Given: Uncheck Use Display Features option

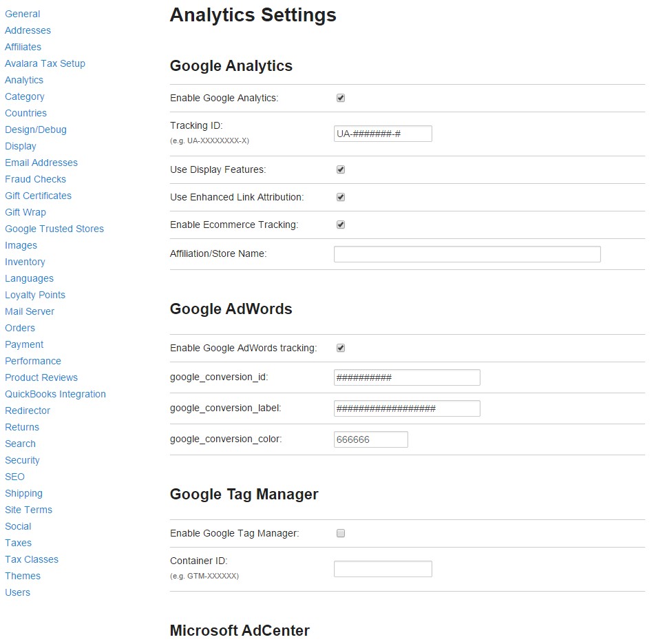Looking at the screenshot, I should [340, 170].
